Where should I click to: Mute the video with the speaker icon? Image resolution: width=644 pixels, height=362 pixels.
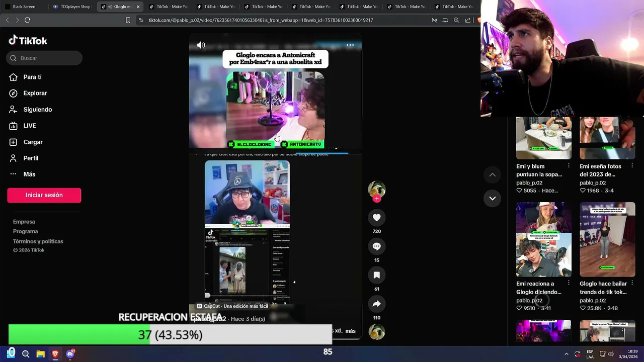pyautogui.click(x=201, y=45)
